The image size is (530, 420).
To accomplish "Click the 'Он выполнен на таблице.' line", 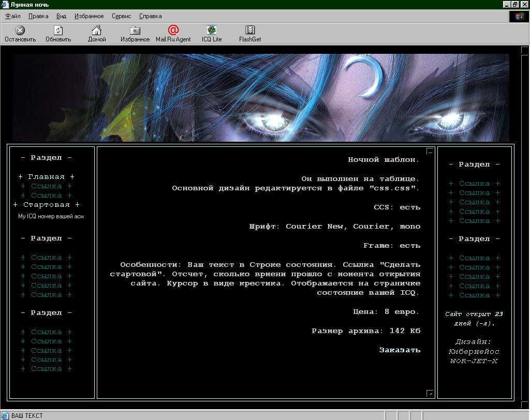I will point(361,179).
